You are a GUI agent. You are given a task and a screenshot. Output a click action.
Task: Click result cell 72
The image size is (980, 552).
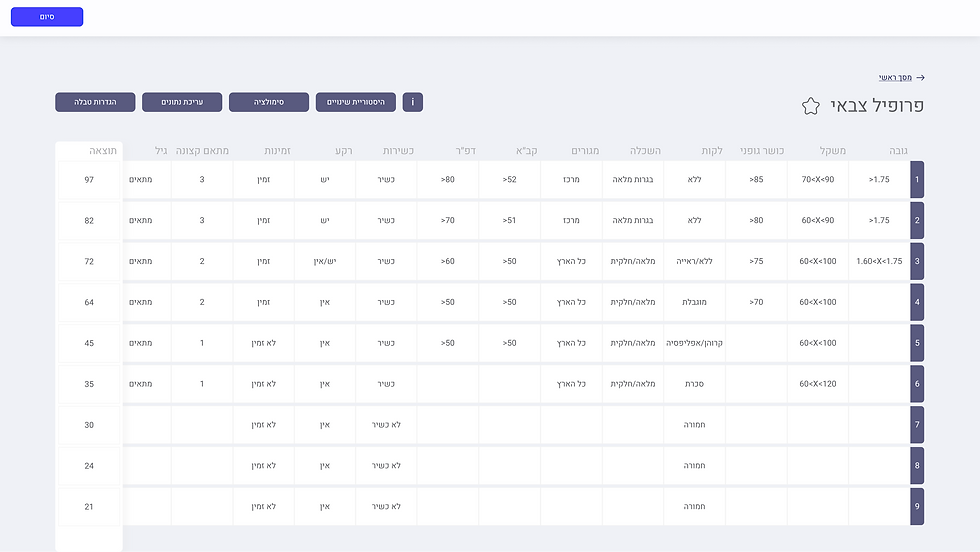tap(89, 261)
